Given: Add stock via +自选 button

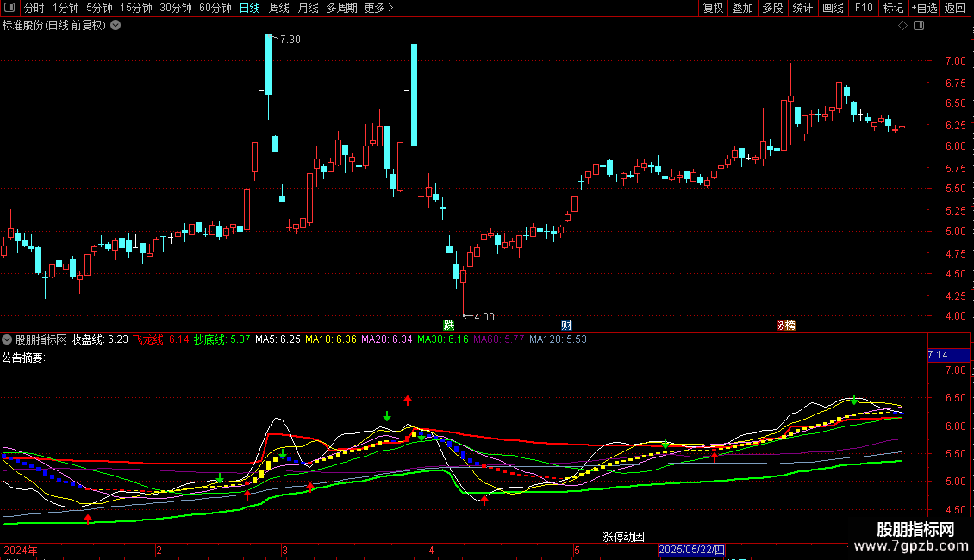Looking at the screenshot, I should [x=924, y=8].
